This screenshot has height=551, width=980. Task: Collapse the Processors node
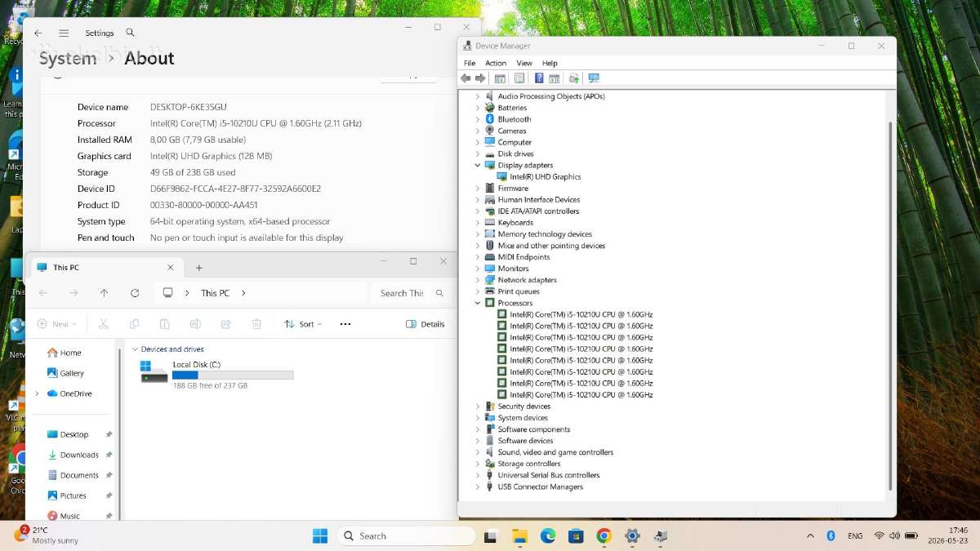(478, 303)
